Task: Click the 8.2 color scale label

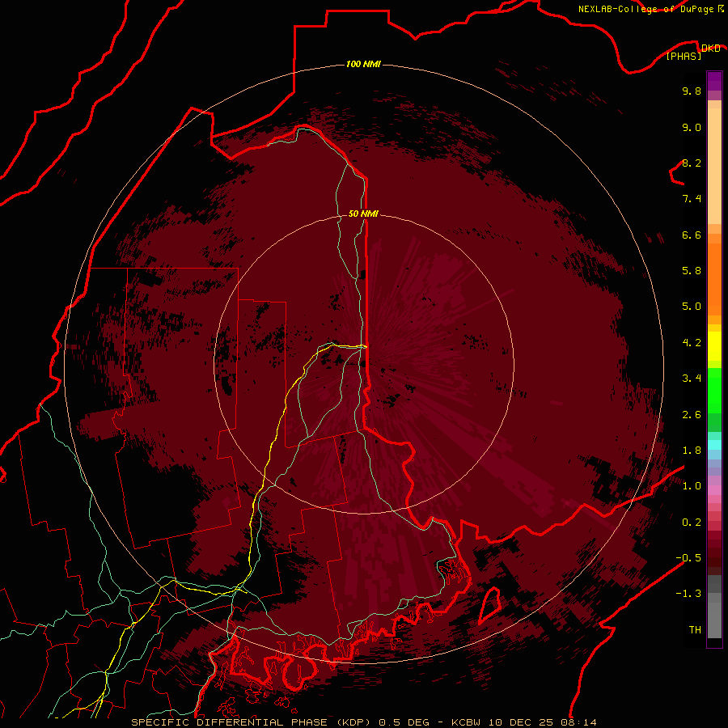Action: (x=692, y=163)
